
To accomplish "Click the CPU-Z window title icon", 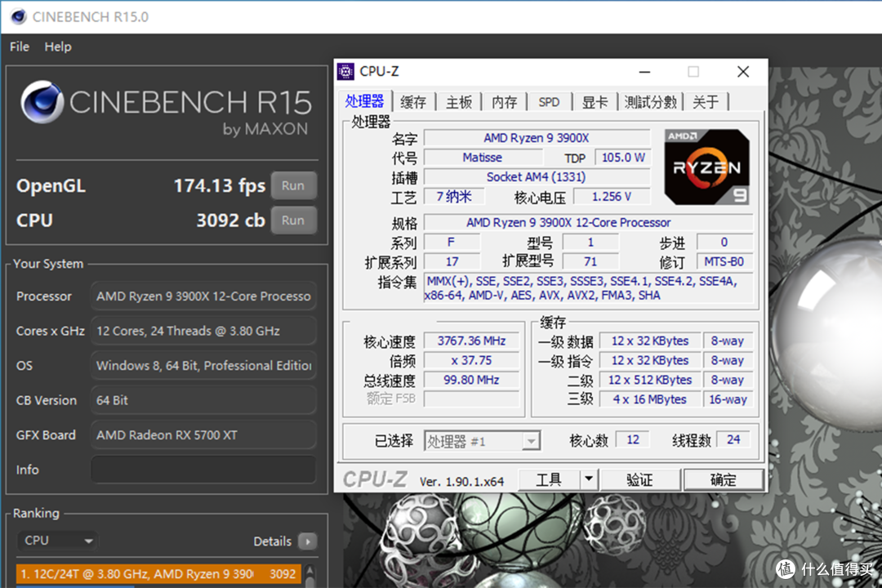I will click(345, 72).
